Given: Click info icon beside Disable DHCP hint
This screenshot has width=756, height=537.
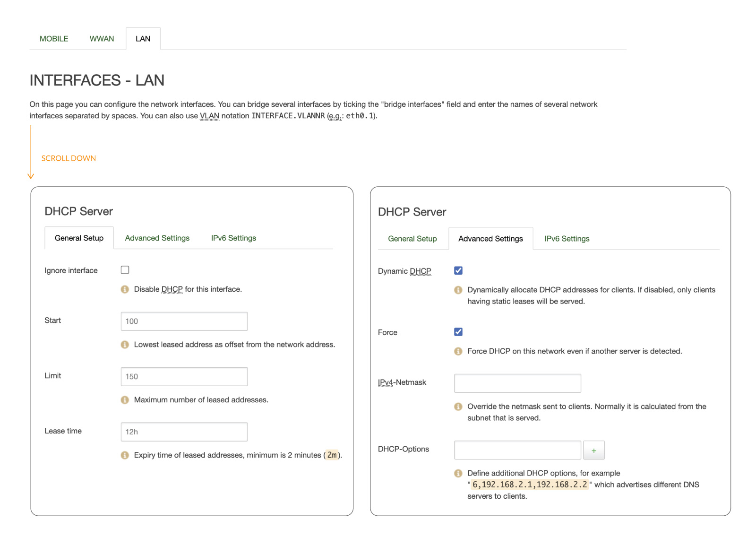Looking at the screenshot, I should pos(125,289).
